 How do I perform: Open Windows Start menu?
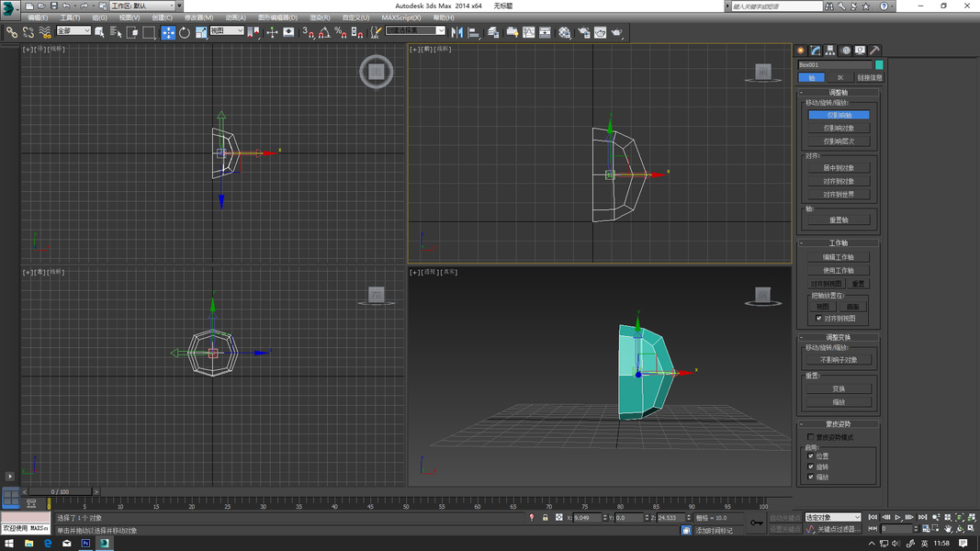pos(9,544)
